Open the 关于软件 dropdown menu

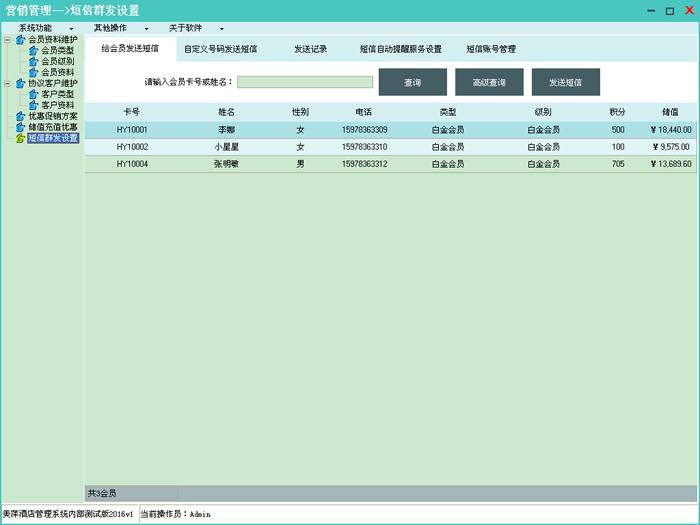pos(196,28)
